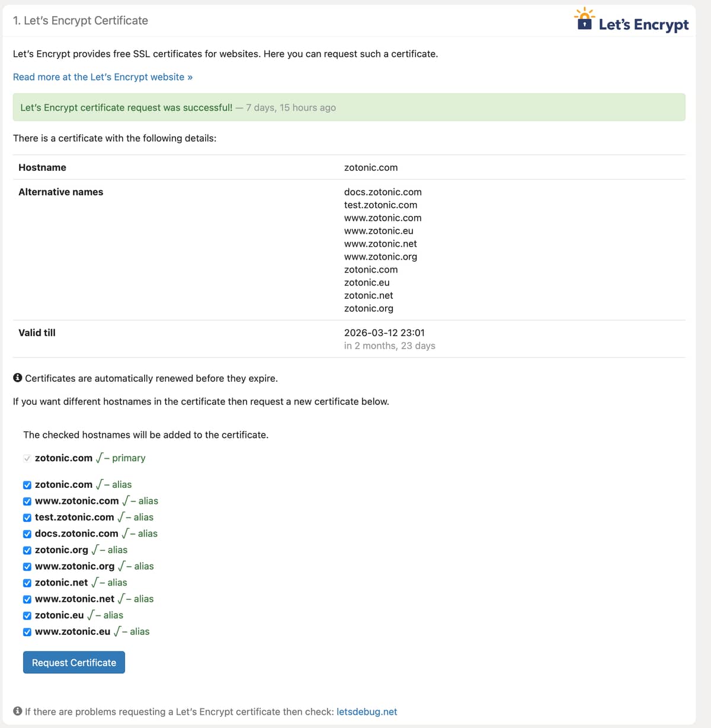Open the letsdebug.net link
This screenshot has height=728, width=711.
[x=367, y=711]
